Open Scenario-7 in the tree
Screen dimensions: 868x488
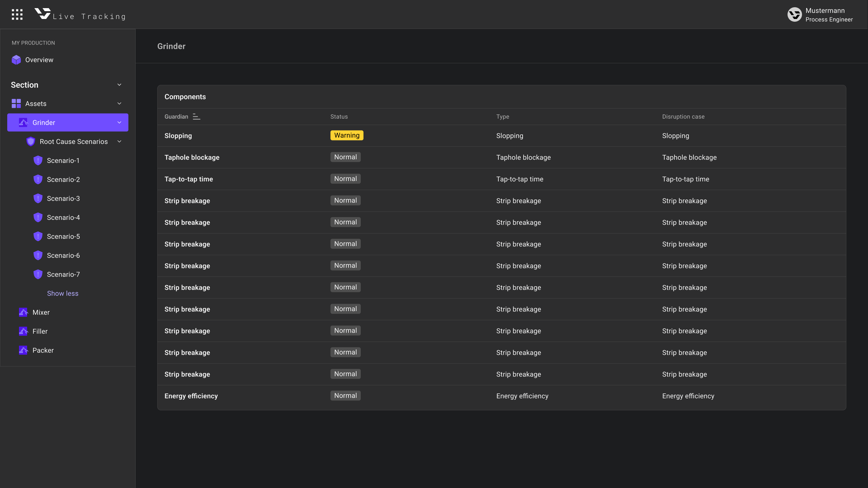[68, 274]
